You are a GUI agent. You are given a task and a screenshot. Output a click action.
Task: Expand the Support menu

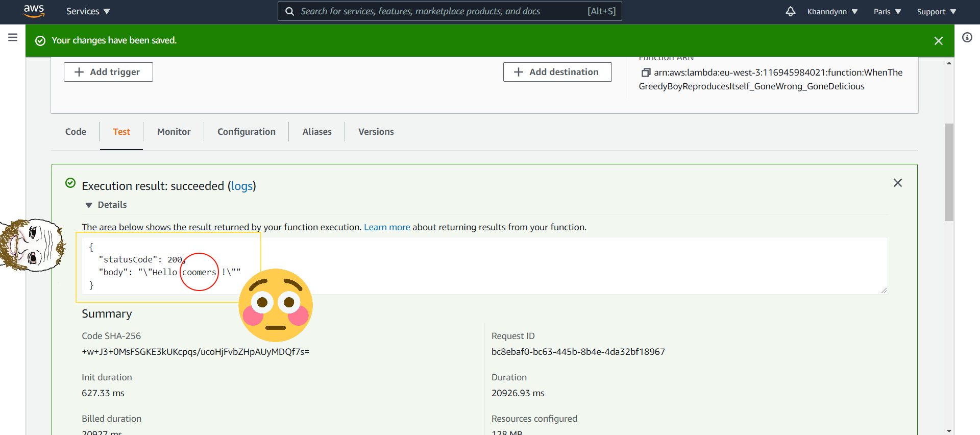click(936, 12)
